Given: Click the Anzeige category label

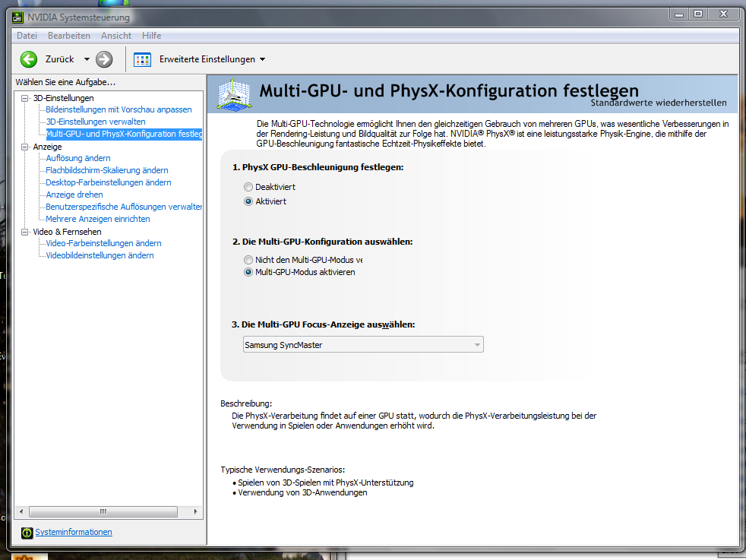Looking at the screenshot, I should 47,147.
